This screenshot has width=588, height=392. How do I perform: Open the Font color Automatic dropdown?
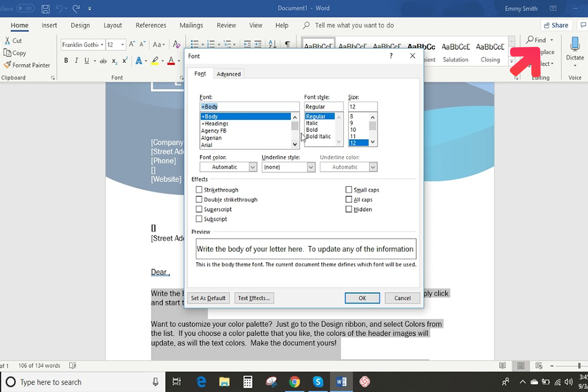pyautogui.click(x=253, y=167)
